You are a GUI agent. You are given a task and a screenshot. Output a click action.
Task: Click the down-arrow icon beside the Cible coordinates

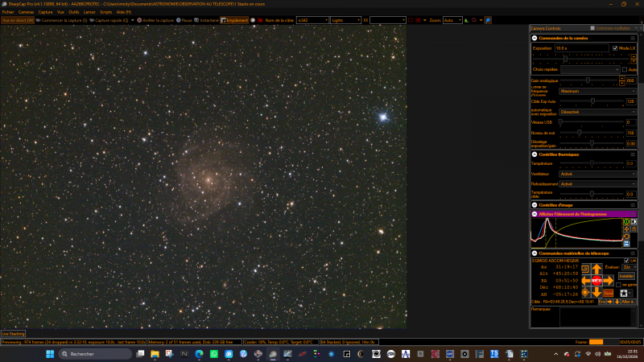click(x=617, y=302)
